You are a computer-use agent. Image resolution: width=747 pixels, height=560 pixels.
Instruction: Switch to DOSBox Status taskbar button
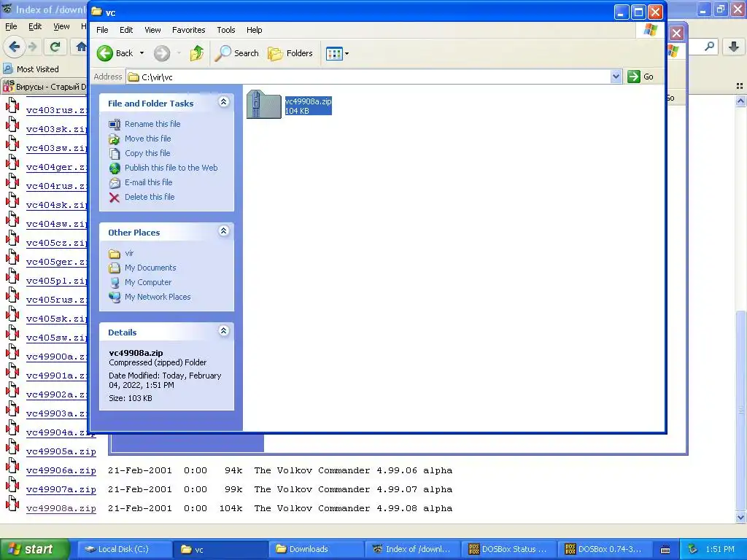pos(508,549)
